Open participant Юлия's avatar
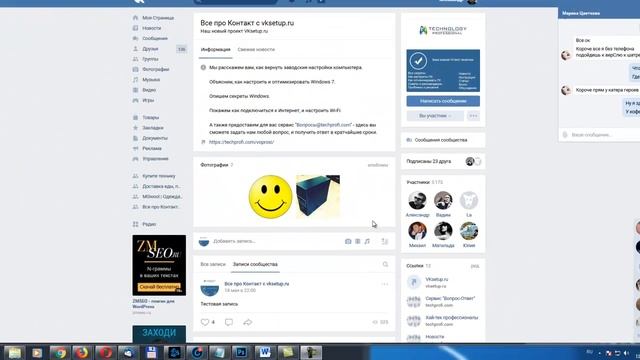Viewport: 640px width, 360px height. 469,231
